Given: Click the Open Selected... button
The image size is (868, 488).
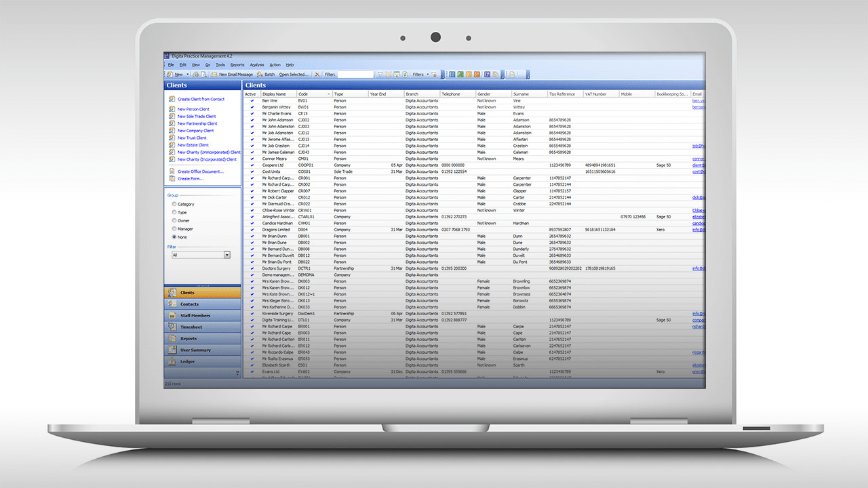Looking at the screenshot, I should [294, 75].
